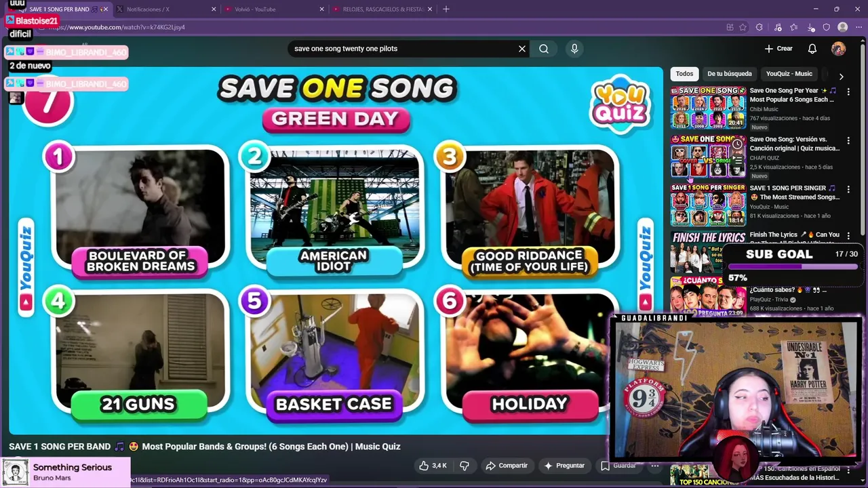The width and height of the screenshot is (868, 488).
Task: Close the Volvió - YouTube tab
Action: pos(322,9)
